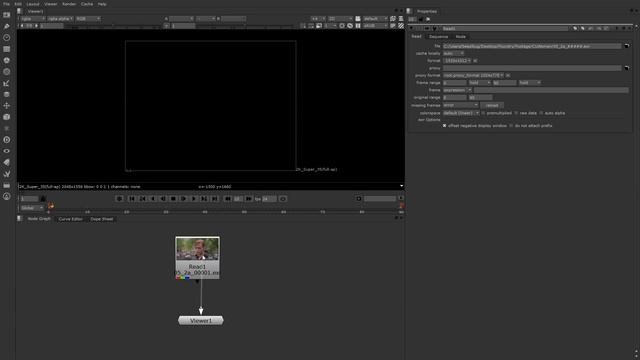
Task: Open the Draw nodes toolbar menu
Action: [x=7, y=26]
